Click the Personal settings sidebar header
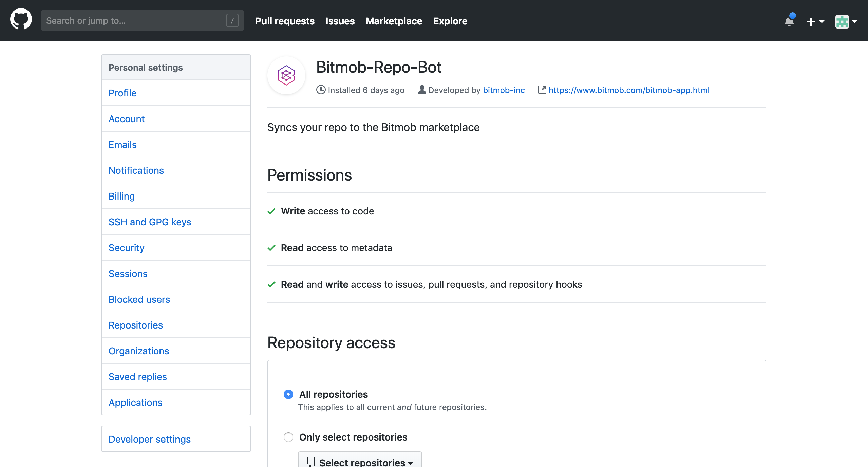 176,68
